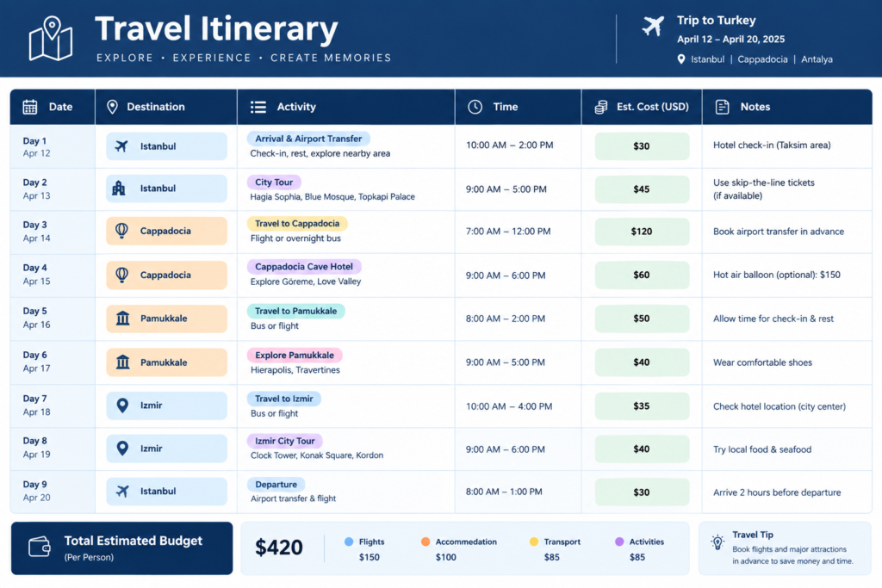
Task: Select the Travel to Pamukkale tag
Action: (296, 311)
